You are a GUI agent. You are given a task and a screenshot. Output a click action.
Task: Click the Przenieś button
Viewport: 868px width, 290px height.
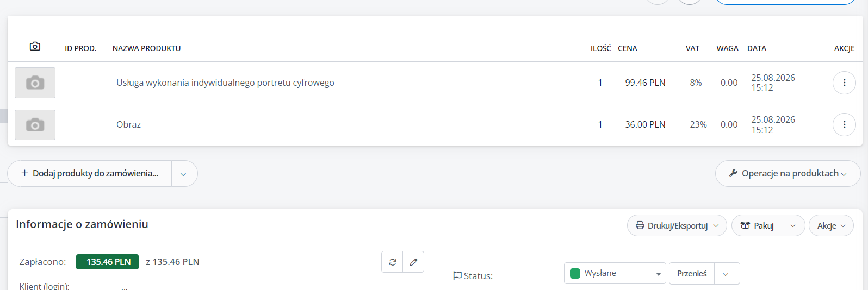[691, 274]
